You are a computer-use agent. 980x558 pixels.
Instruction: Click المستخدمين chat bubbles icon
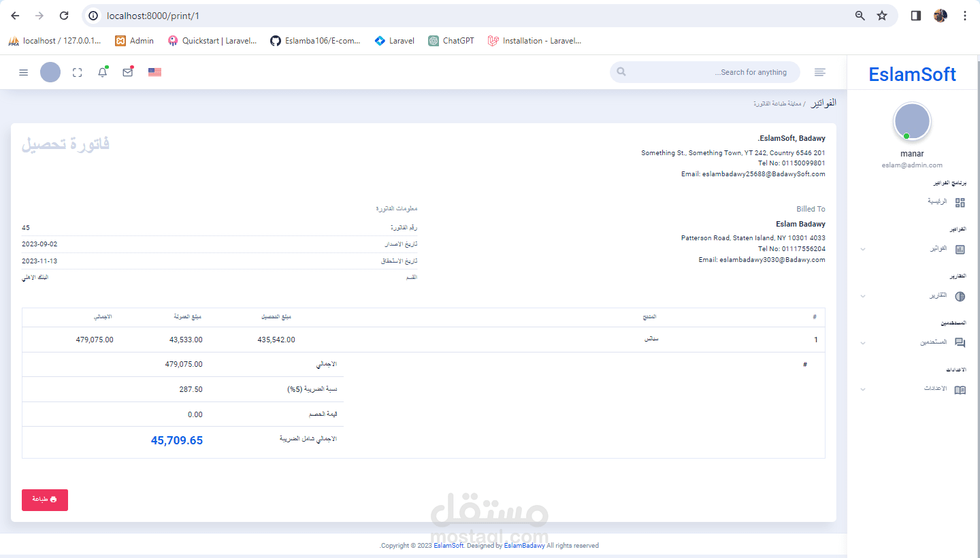click(x=960, y=343)
